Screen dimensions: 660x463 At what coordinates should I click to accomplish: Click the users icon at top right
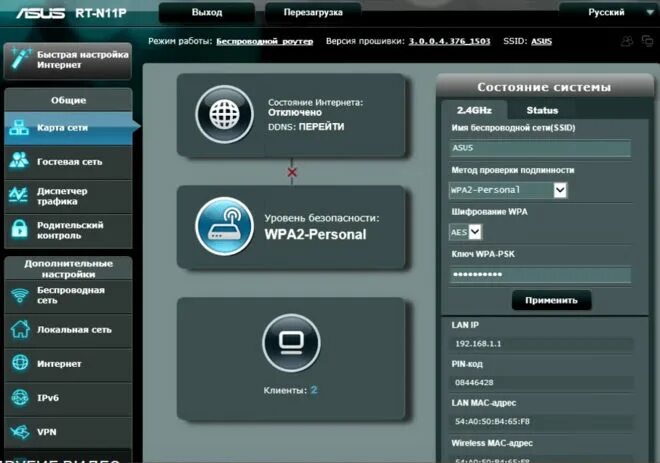(x=627, y=41)
